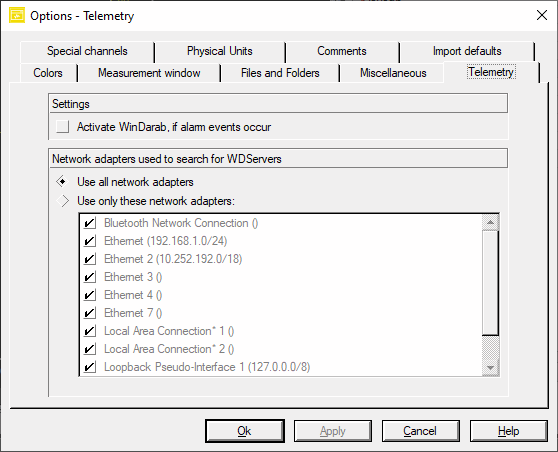
Task: Select Use only these network adapters option
Action: point(63,201)
